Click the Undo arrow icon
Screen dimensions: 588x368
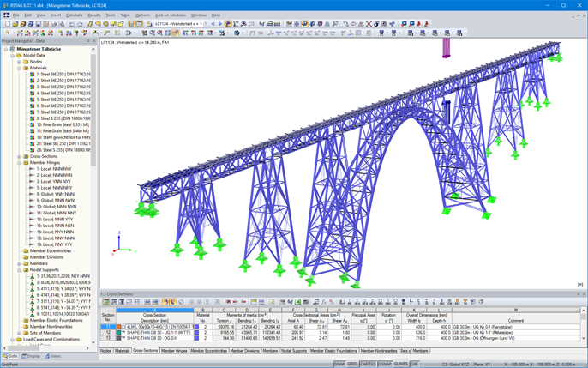coord(72,24)
